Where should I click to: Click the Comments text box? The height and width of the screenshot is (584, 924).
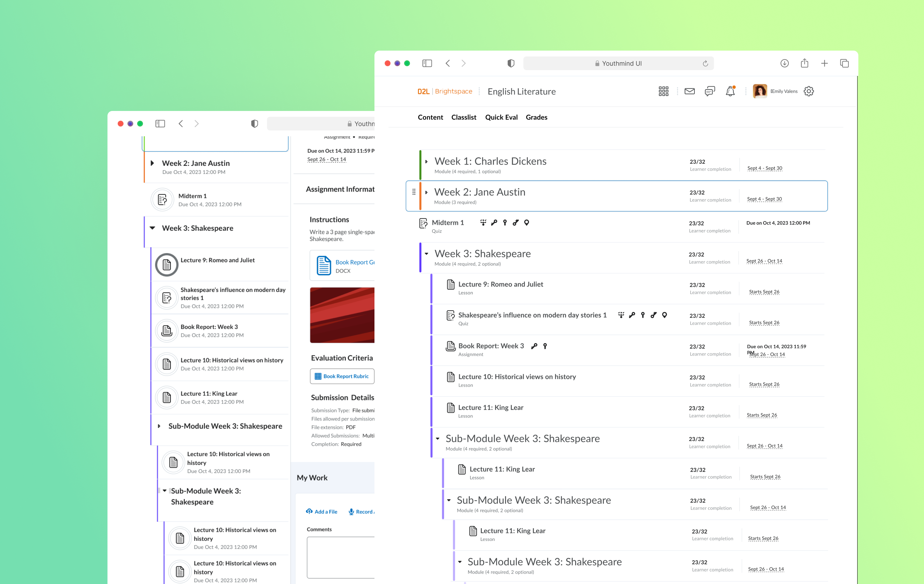(341, 557)
